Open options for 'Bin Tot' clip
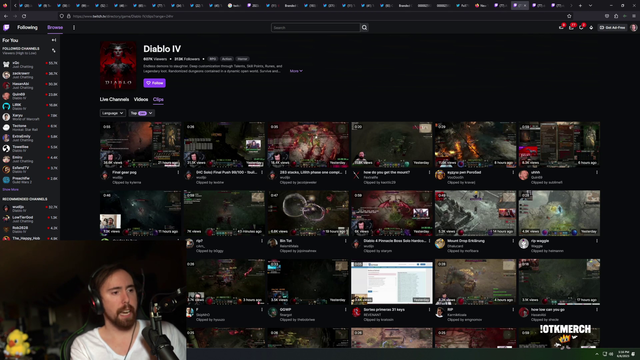The image size is (640, 360). 346,241
